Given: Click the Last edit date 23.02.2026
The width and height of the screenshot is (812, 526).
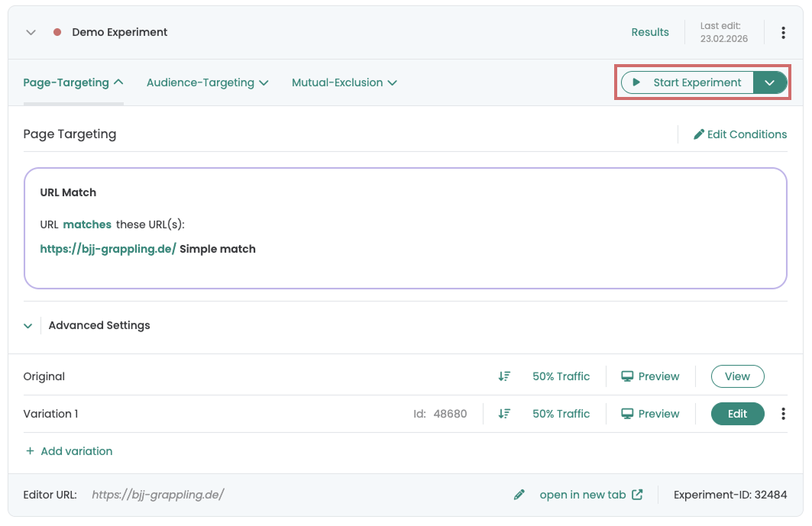Looking at the screenshot, I should (724, 39).
